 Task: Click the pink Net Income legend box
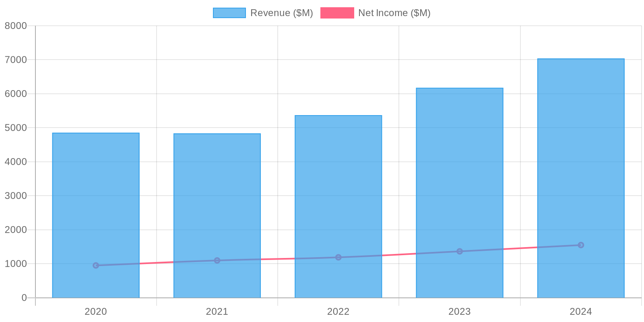(x=337, y=13)
